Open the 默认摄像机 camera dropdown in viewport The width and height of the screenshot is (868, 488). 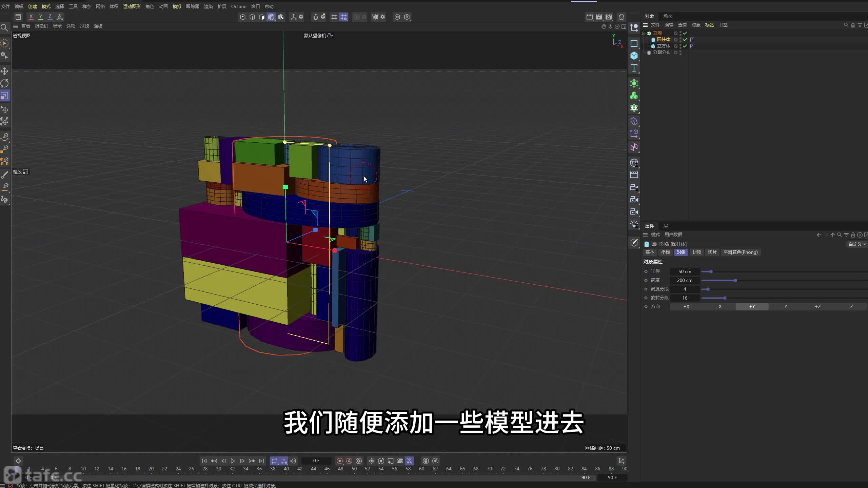(318, 35)
